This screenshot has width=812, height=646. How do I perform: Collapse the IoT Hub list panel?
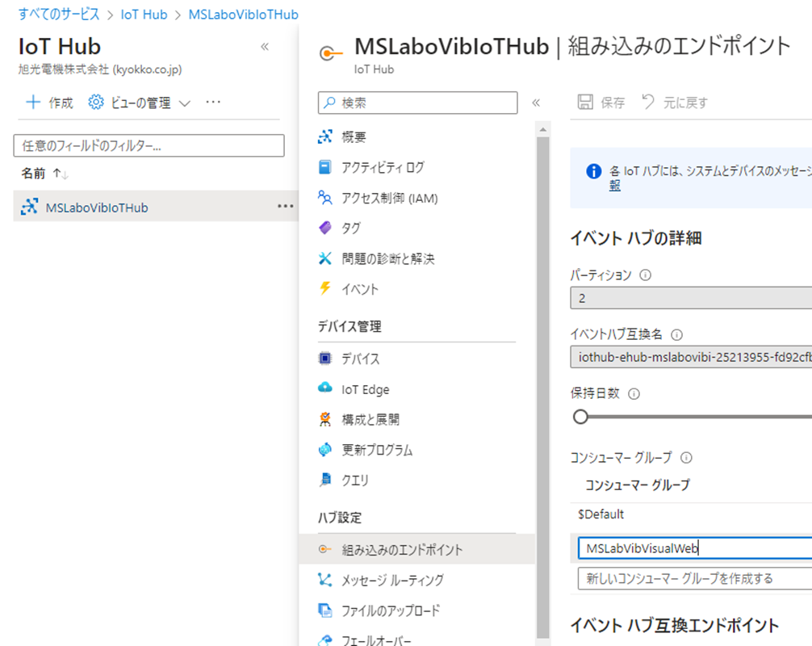tap(265, 47)
